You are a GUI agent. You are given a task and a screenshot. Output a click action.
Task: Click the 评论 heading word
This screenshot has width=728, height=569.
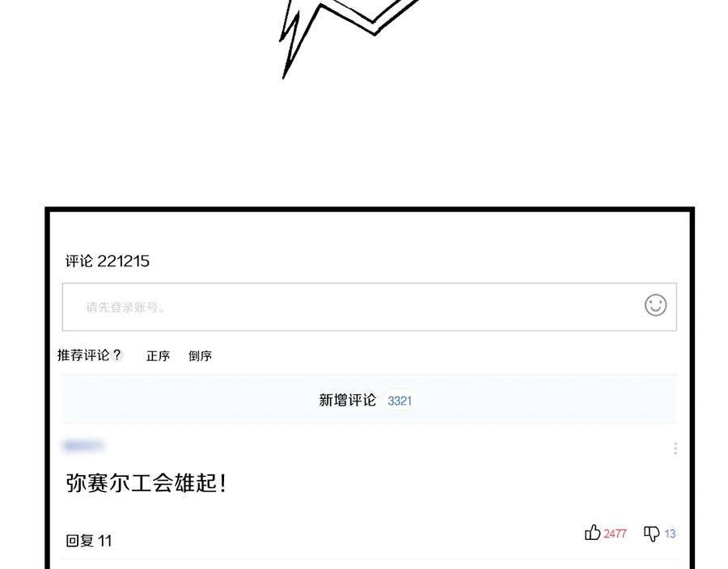click(79, 261)
